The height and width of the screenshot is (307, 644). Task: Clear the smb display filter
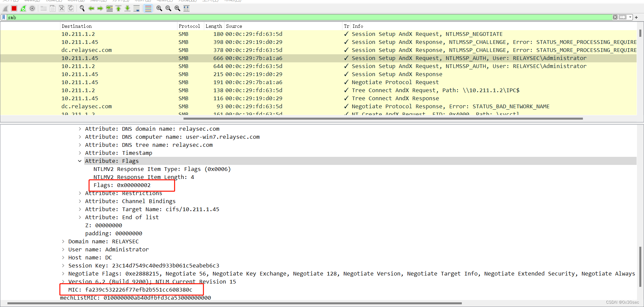pyautogui.click(x=615, y=17)
